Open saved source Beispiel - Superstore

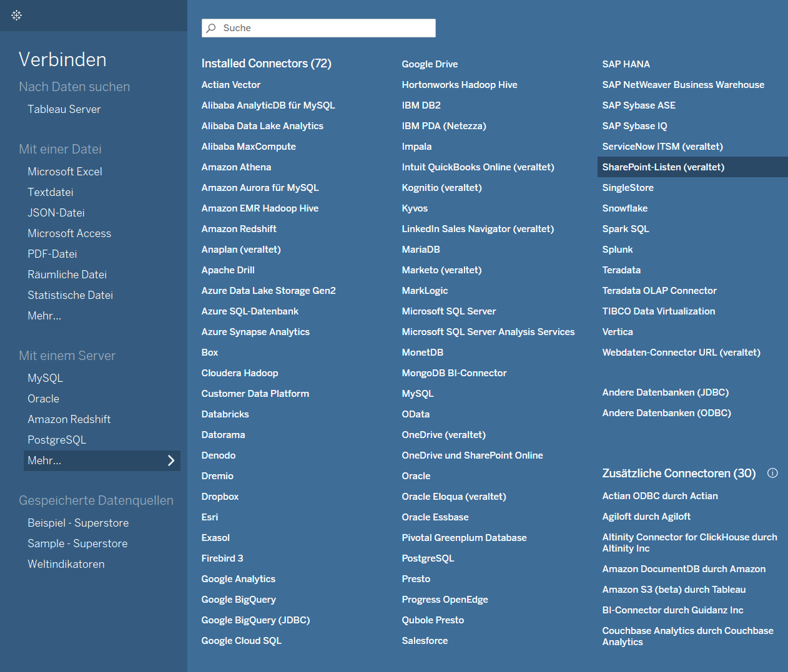(78, 523)
